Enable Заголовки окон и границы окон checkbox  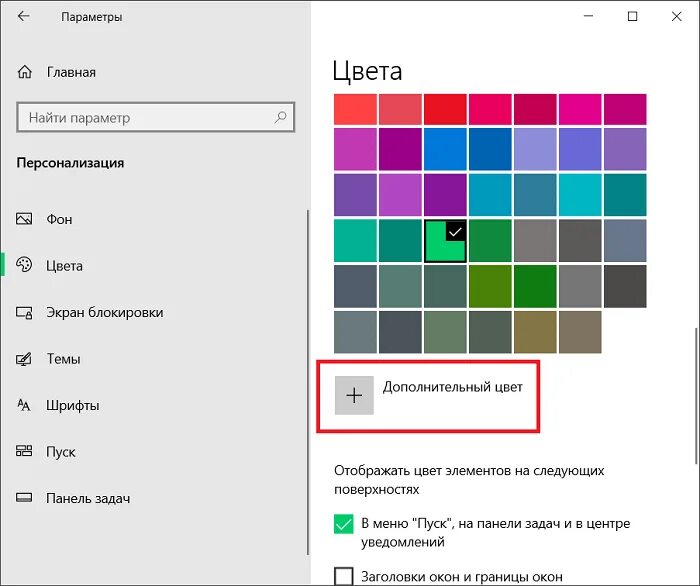click(343, 576)
